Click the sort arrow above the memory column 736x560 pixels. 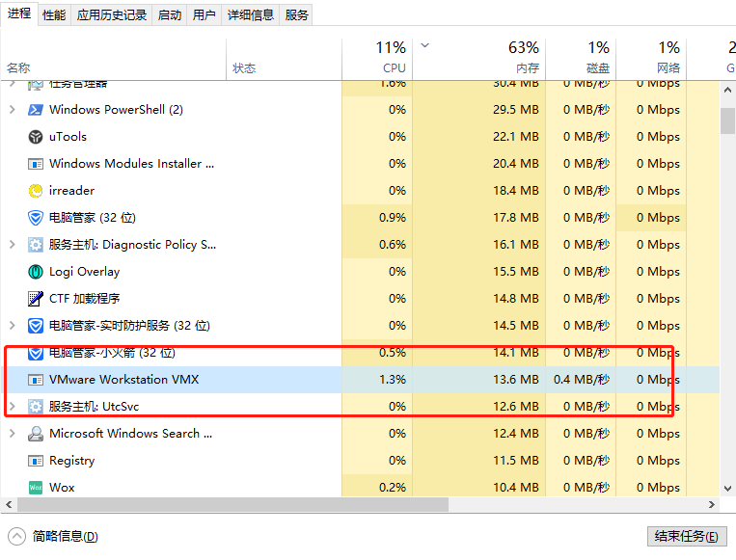point(424,45)
